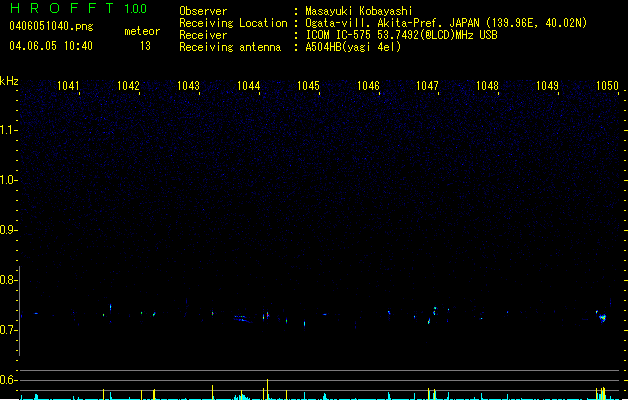
Task: Click the HROFFT 1.0.0 title text
Action: [x=79, y=8]
